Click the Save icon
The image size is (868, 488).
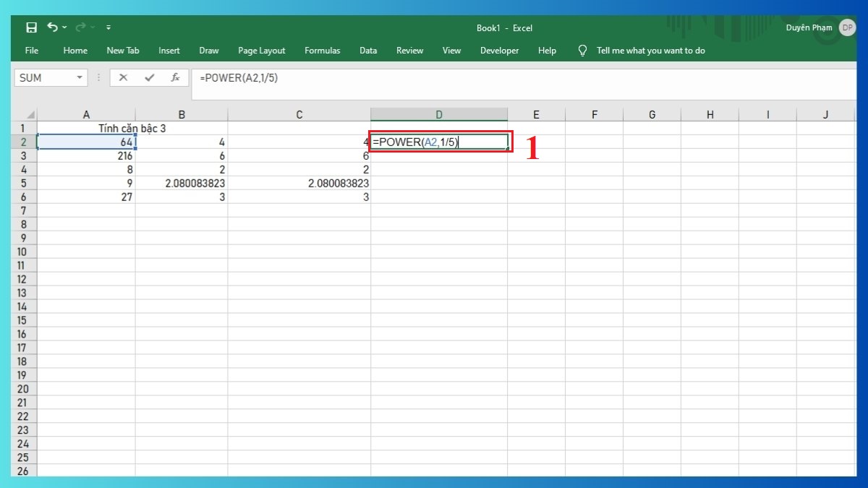pos(30,27)
